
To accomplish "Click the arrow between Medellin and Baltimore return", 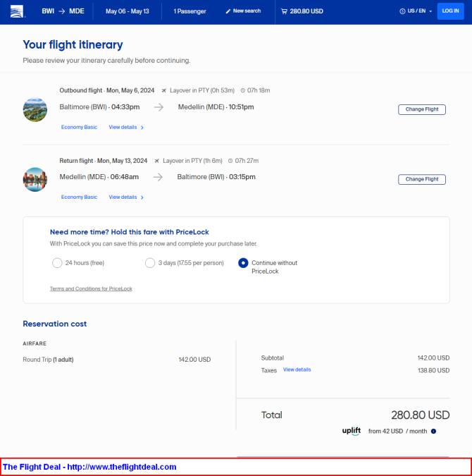I will (158, 177).
